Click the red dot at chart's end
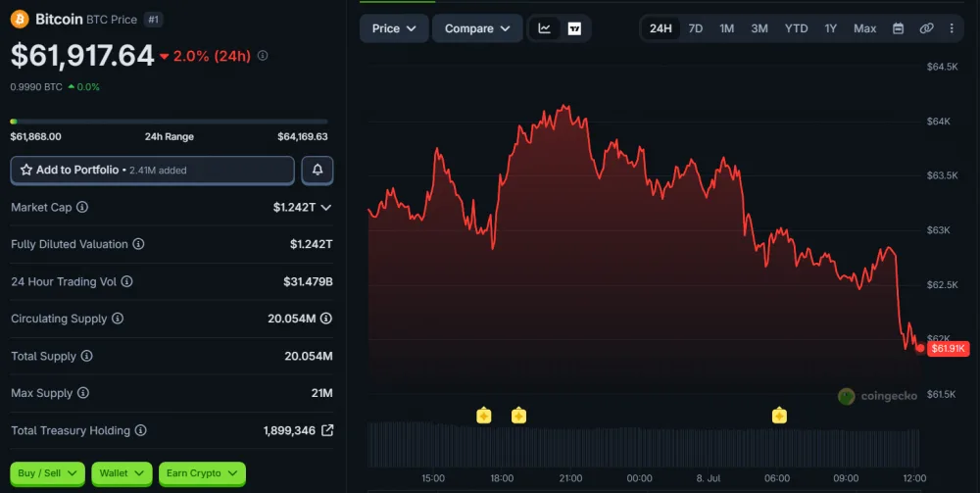 point(920,349)
